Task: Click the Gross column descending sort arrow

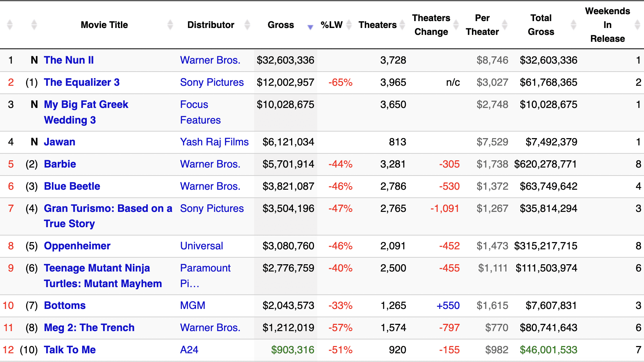Action: pyautogui.click(x=310, y=27)
